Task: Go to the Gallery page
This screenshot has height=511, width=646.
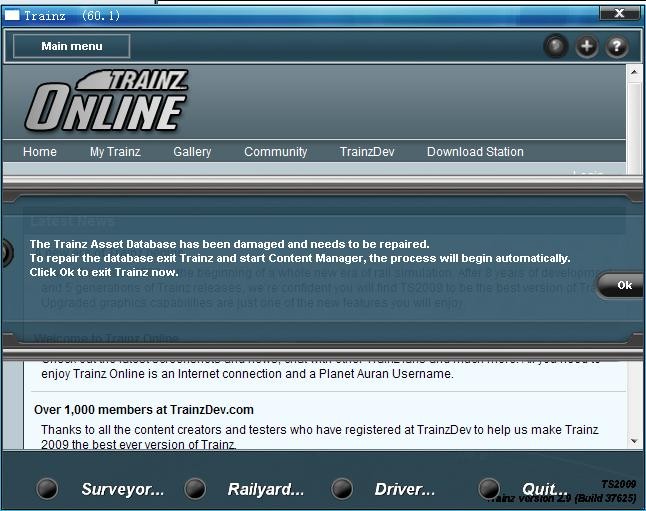Action: pos(192,152)
